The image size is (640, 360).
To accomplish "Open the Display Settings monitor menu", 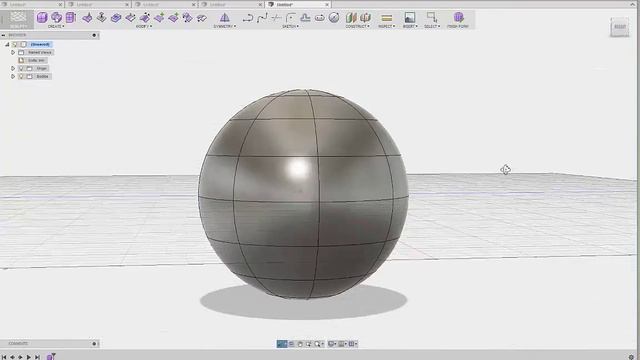I will coord(332,344).
